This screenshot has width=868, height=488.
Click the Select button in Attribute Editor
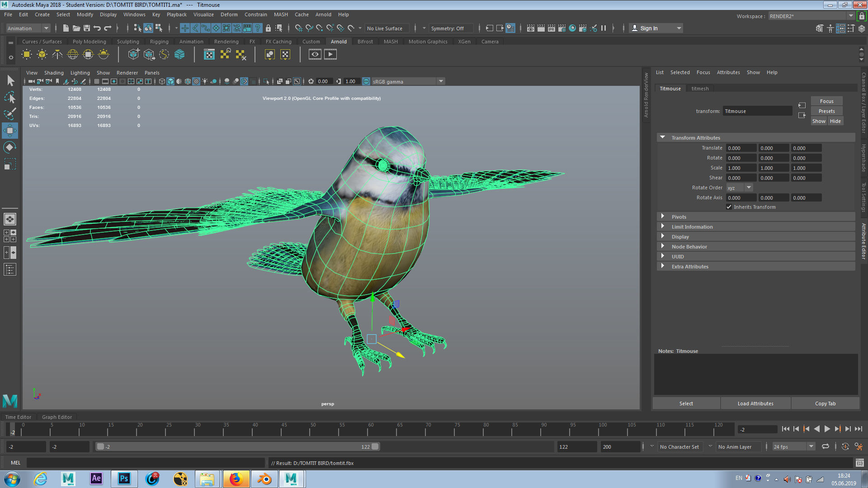(x=686, y=404)
